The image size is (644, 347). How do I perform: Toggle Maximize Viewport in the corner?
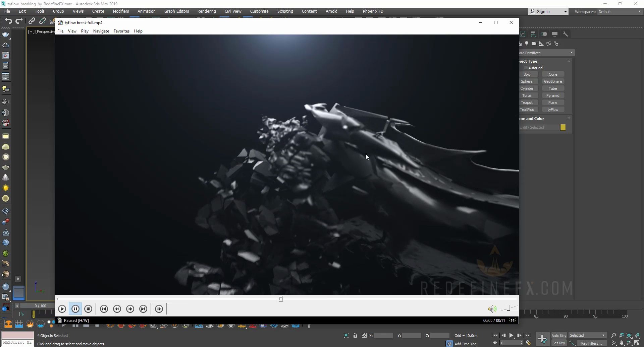click(x=637, y=343)
